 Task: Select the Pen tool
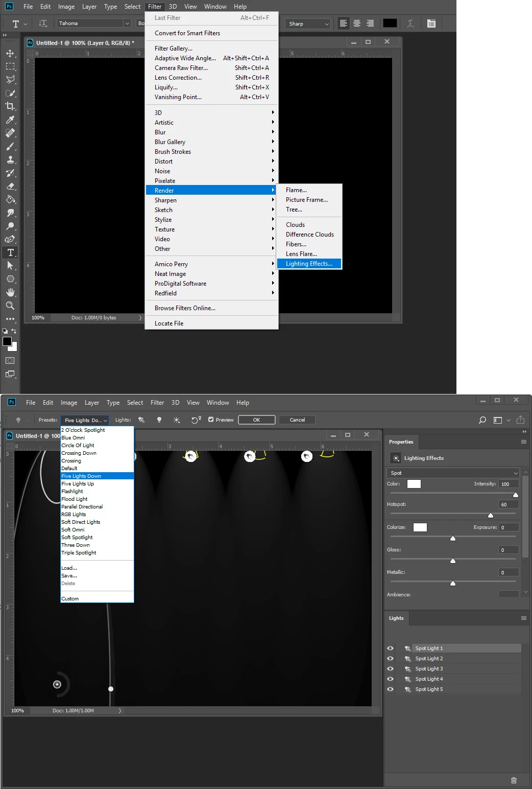[x=10, y=239]
